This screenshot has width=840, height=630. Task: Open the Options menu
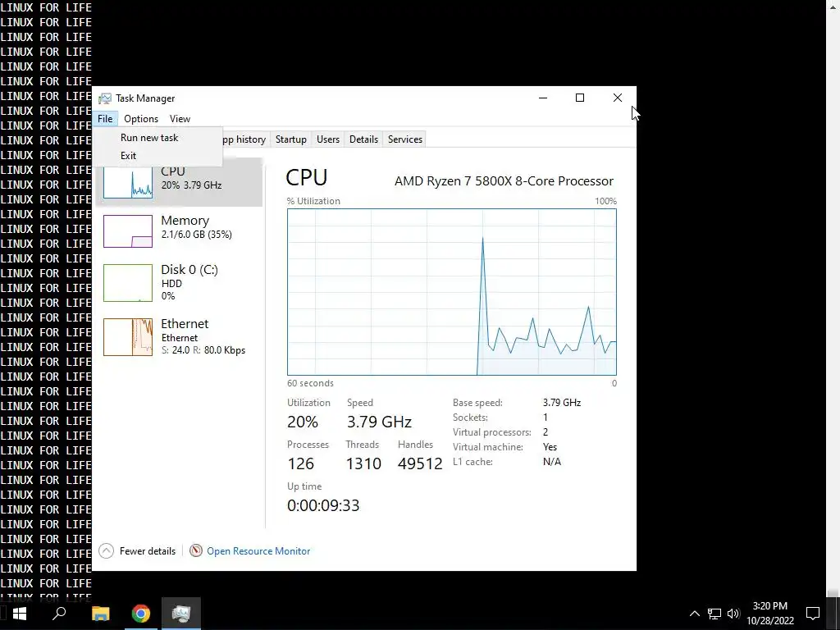click(141, 119)
